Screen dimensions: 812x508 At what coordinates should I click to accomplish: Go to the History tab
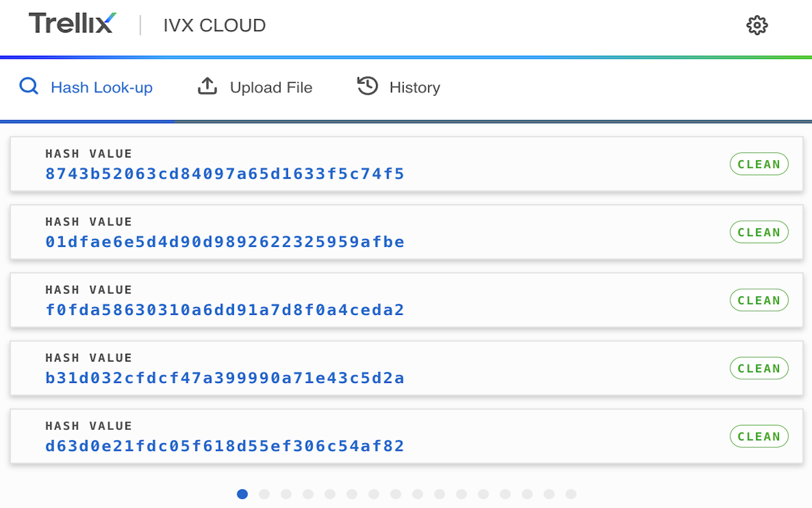pyautogui.click(x=398, y=87)
